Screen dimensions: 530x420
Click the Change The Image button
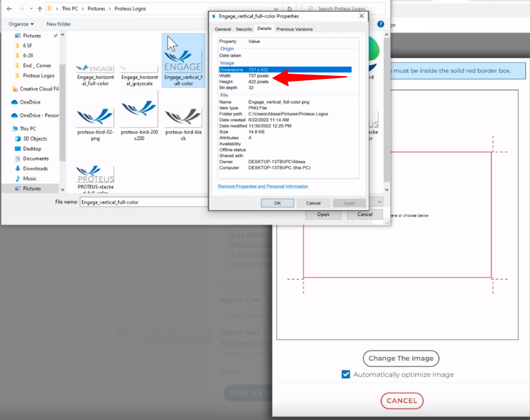tap(401, 359)
